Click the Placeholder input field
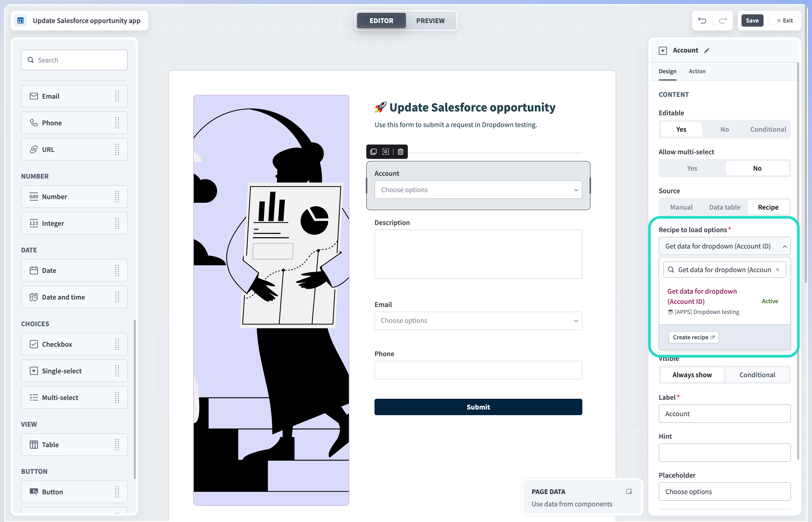 pos(725,492)
